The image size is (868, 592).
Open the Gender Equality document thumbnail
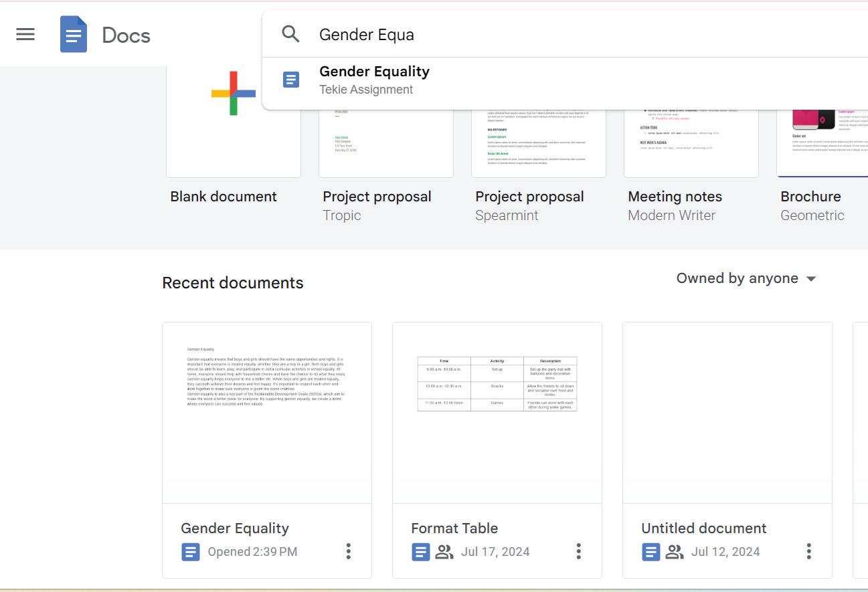point(266,412)
